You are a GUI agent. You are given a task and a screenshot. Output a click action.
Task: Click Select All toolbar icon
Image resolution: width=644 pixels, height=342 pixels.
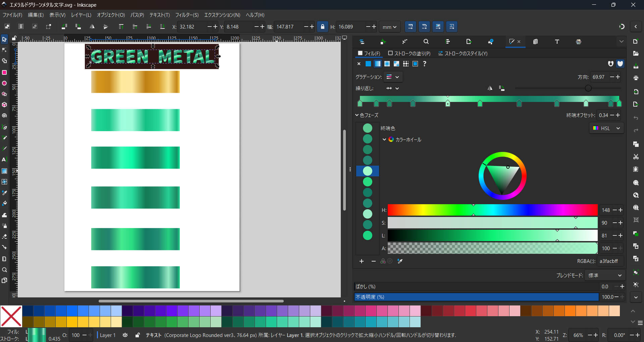[7, 26]
